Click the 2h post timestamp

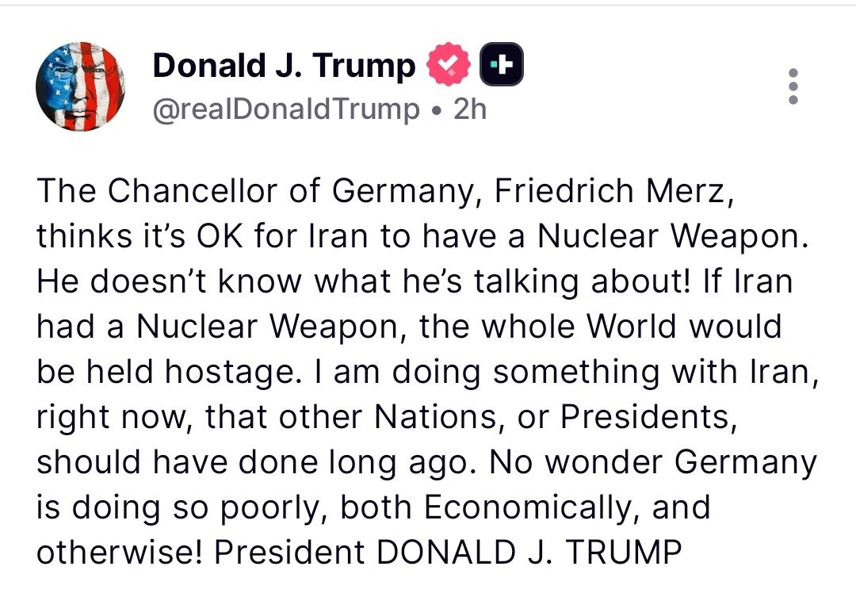click(x=469, y=109)
